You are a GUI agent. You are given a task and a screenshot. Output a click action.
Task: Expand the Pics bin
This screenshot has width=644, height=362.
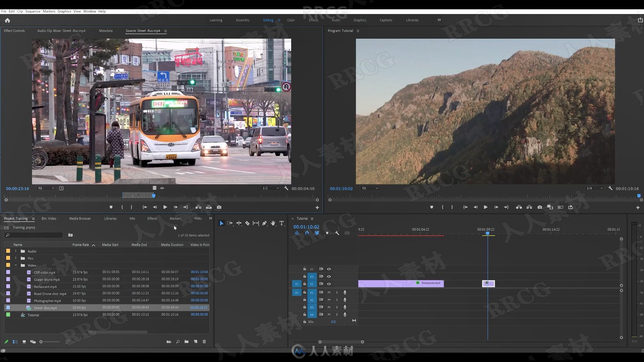(16, 258)
